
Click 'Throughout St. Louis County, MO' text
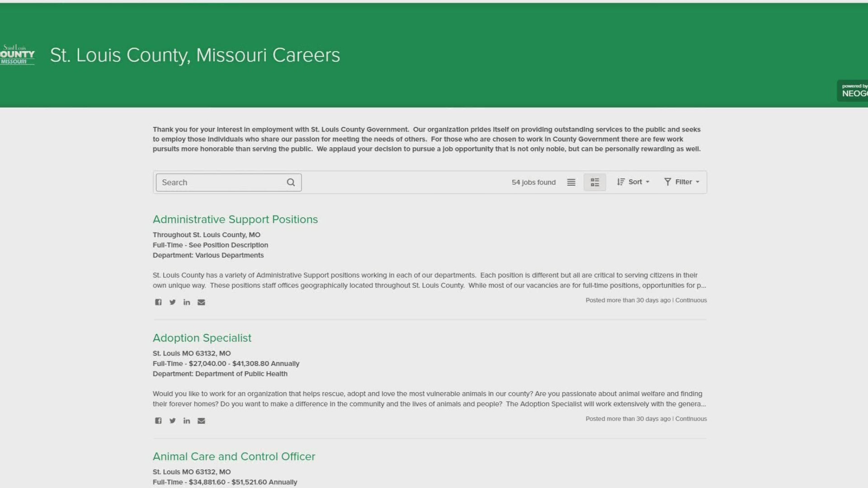[207, 235]
